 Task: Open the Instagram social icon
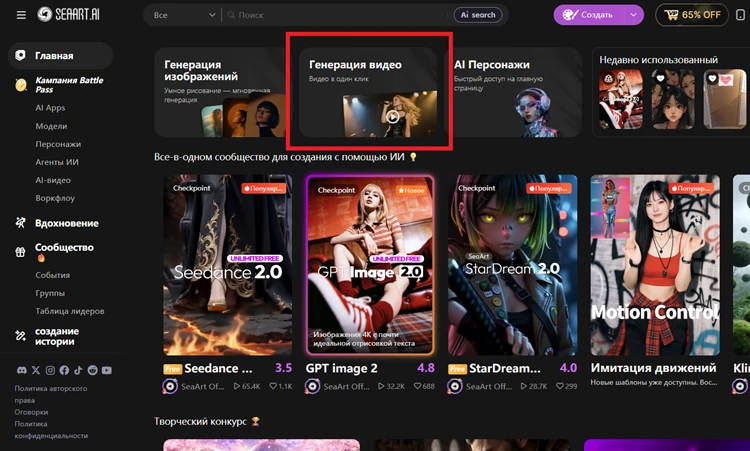(50, 370)
